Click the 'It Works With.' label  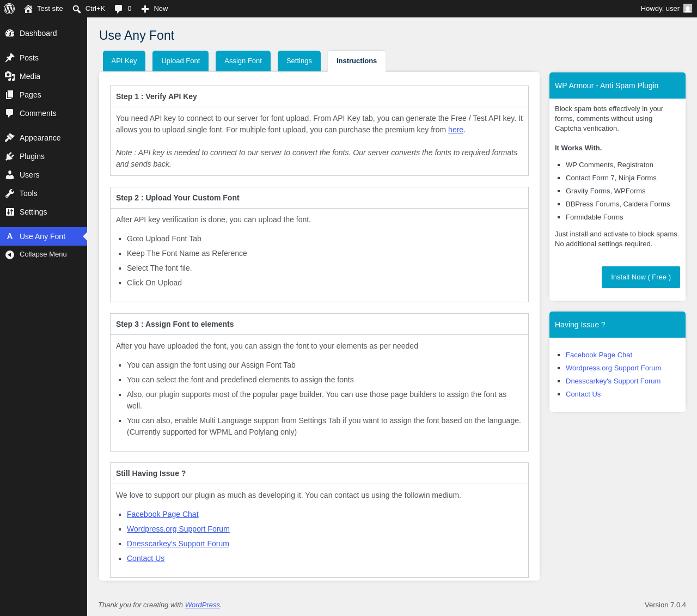pos(578,148)
